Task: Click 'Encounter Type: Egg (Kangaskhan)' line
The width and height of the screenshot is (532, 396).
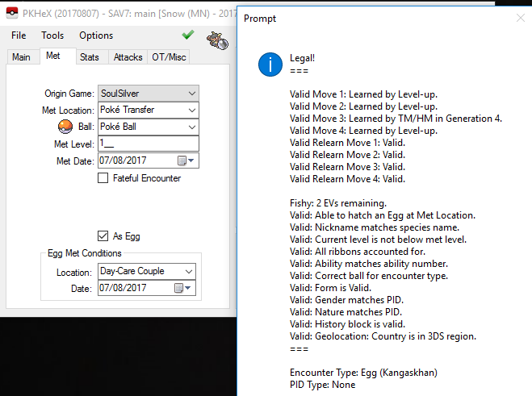Action: pyautogui.click(x=363, y=373)
